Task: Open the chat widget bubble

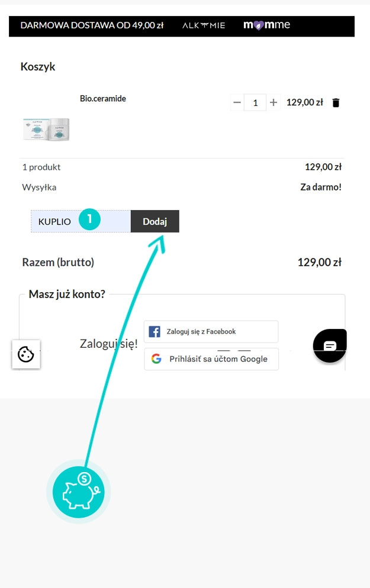Action: [330, 345]
